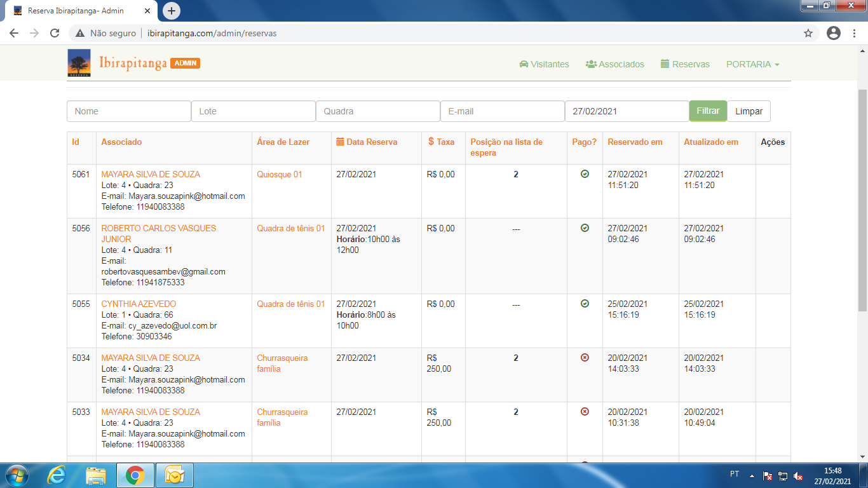Open Chrome three-dot menu

tap(855, 33)
